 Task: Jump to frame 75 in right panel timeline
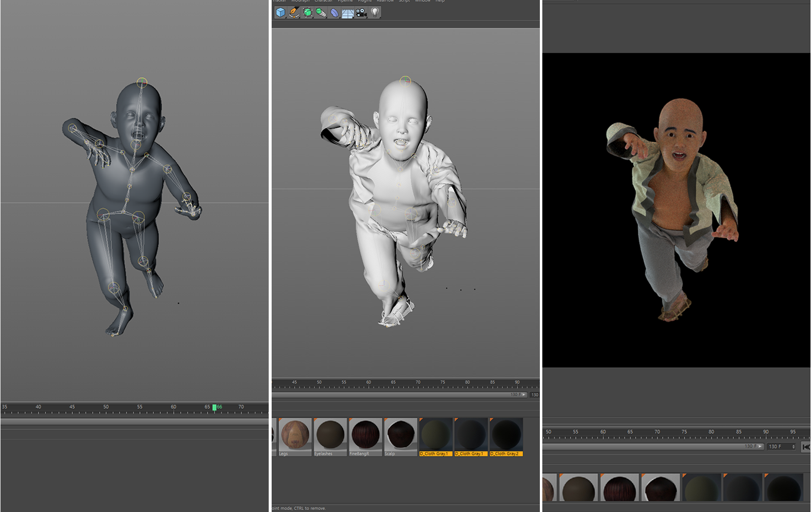[x=684, y=432]
